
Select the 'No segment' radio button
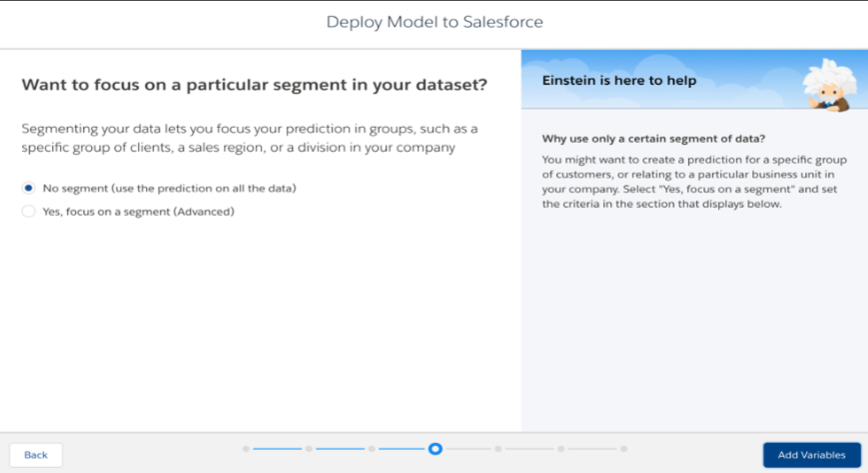point(28,188)
